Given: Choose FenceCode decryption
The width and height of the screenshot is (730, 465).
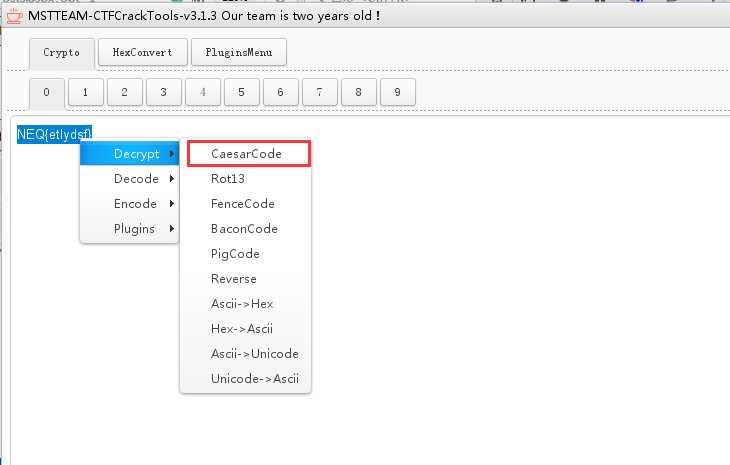Looking at the screenshot, I should click(x=246, y=204).
